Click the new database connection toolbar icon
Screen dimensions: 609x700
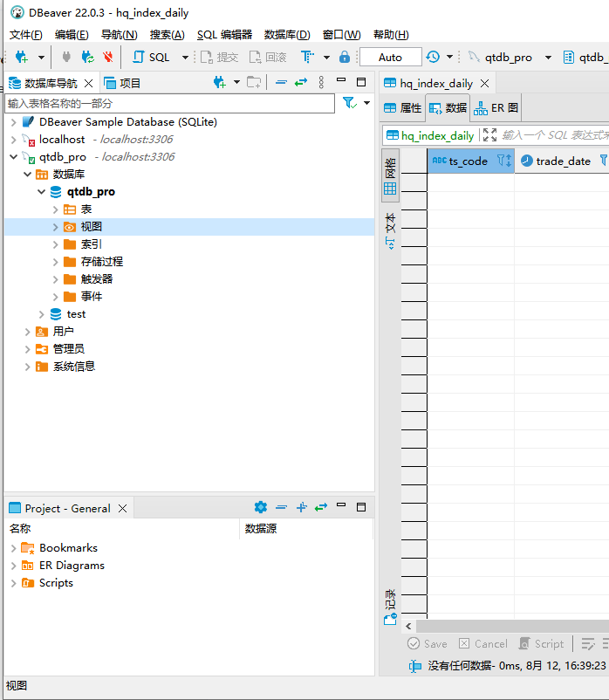(x=22, y=58)
